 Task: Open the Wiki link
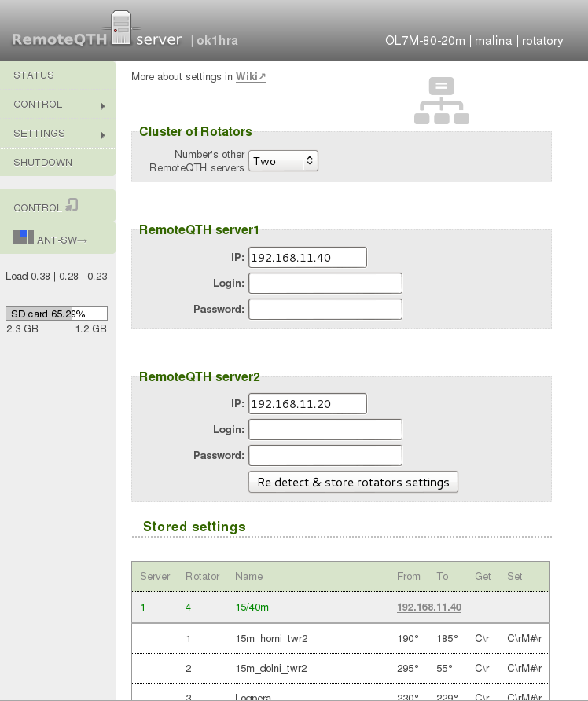[x=251, y=76]
